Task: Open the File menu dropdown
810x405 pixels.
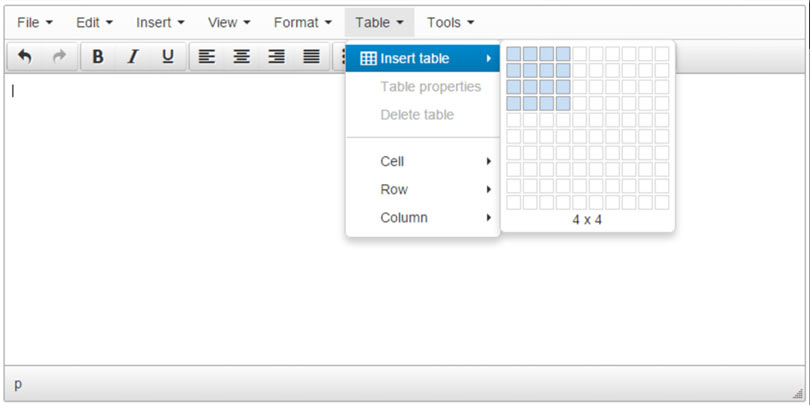Action: pyautogui.click(x=35, y=23)
